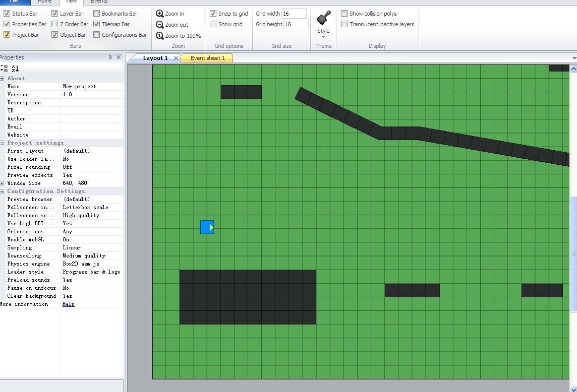This screenshot has height=392, width=577.
Task: Click the Zoom to 100% icon
Action: click(160, 36)
